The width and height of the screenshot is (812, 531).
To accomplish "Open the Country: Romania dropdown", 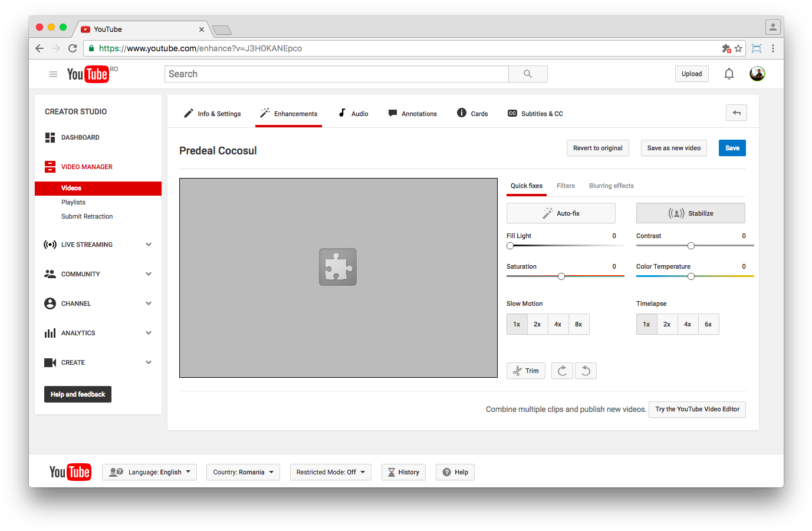I will (x=243, y=471).
